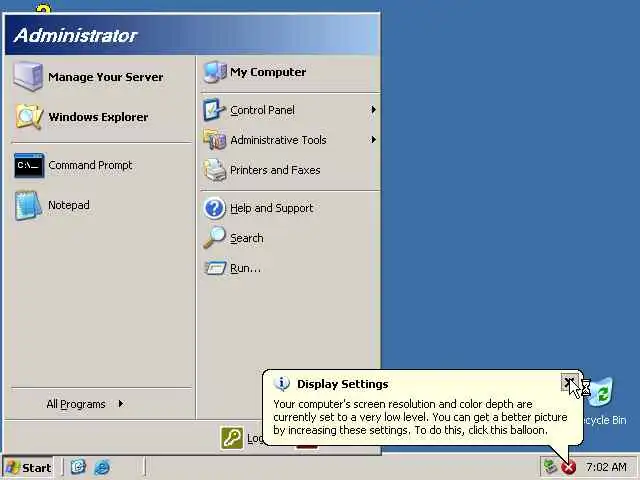Click the Display Settings balloon title
The image size is (640, 480).
pyautogui.click(x=342, y=384)
